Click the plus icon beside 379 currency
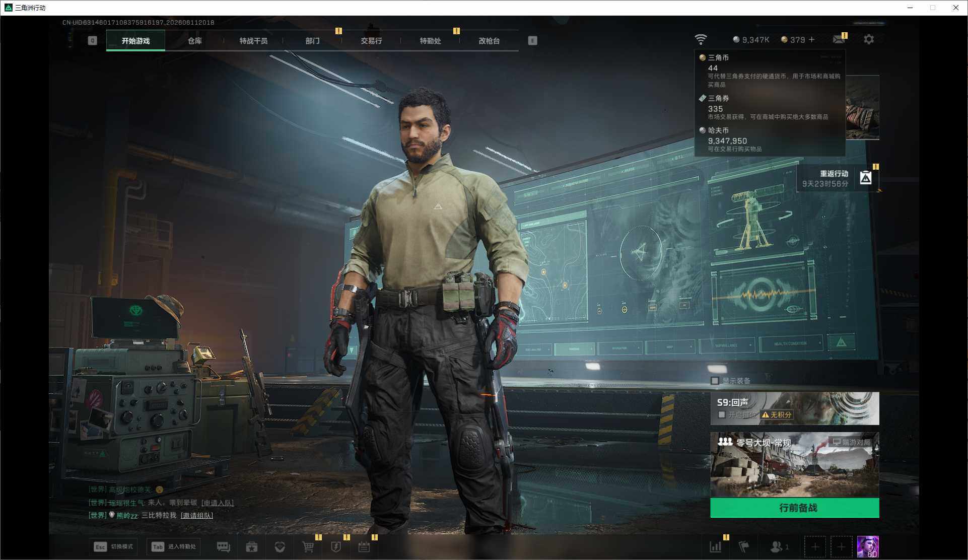Screen dimensions: 968x560 point(811,39)
